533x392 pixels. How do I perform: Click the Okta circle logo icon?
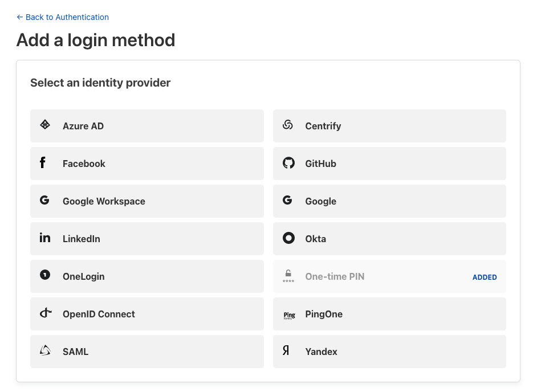288,238
